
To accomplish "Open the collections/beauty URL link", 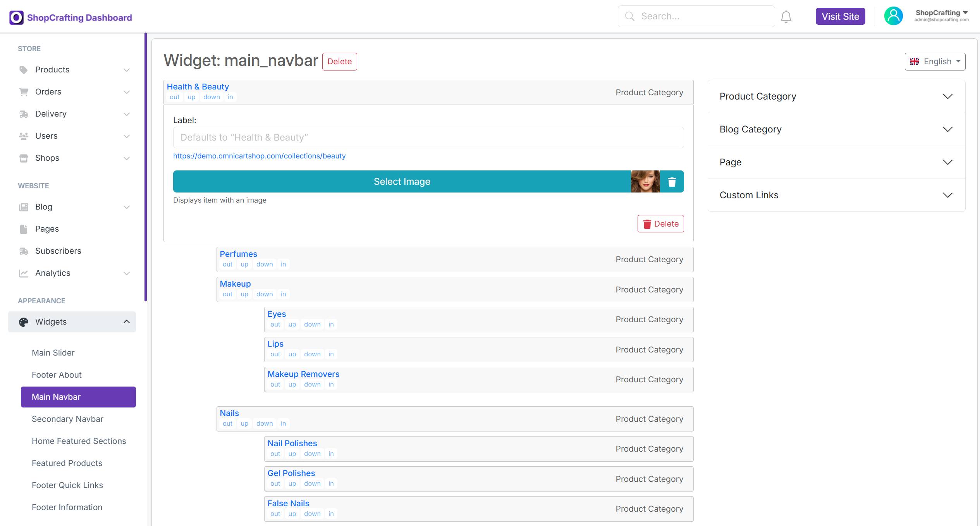I will tap(259, 156).
